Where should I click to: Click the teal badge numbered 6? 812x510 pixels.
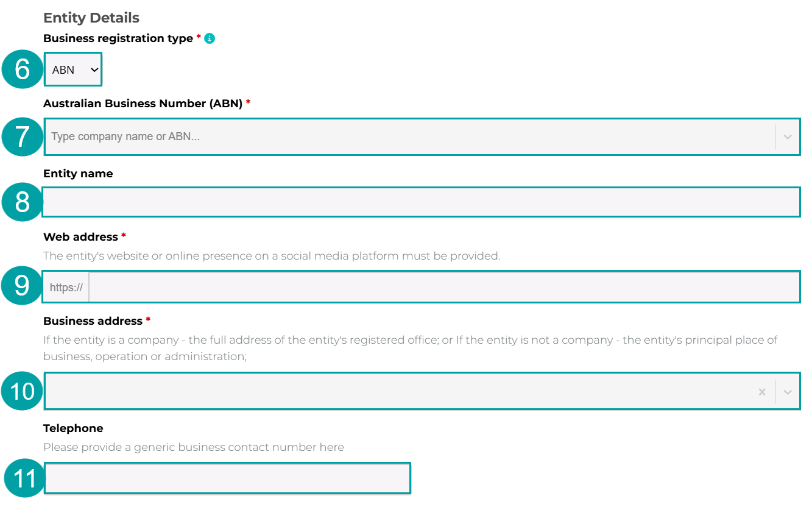22,69
